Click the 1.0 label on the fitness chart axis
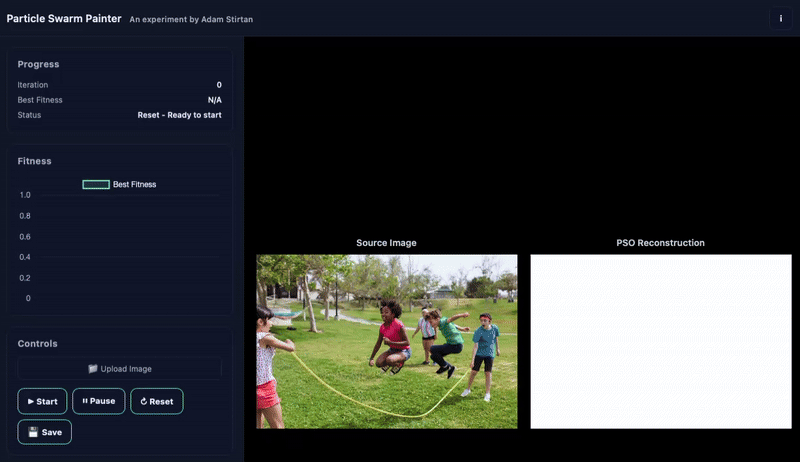800x462 pixels. point(25,195)
